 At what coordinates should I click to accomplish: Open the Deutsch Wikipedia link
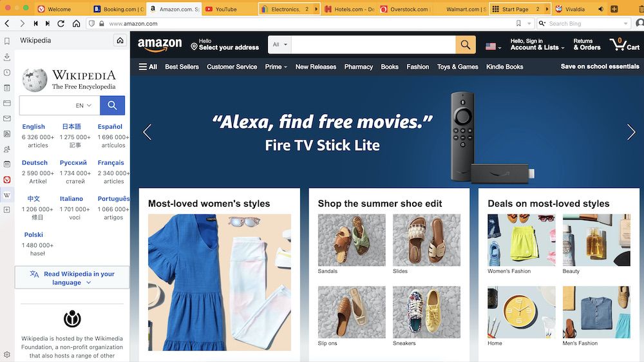click(35, 163)
